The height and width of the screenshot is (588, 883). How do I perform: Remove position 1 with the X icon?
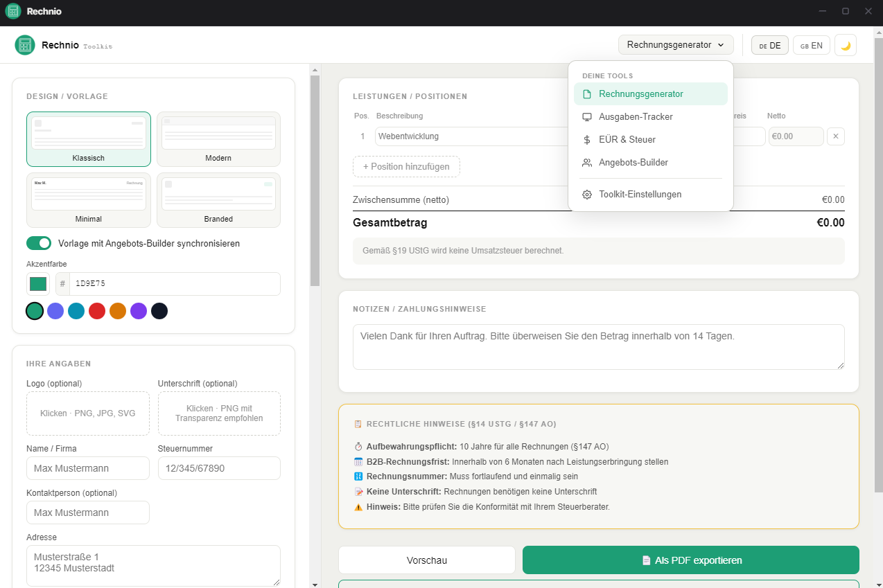(835, 136)
